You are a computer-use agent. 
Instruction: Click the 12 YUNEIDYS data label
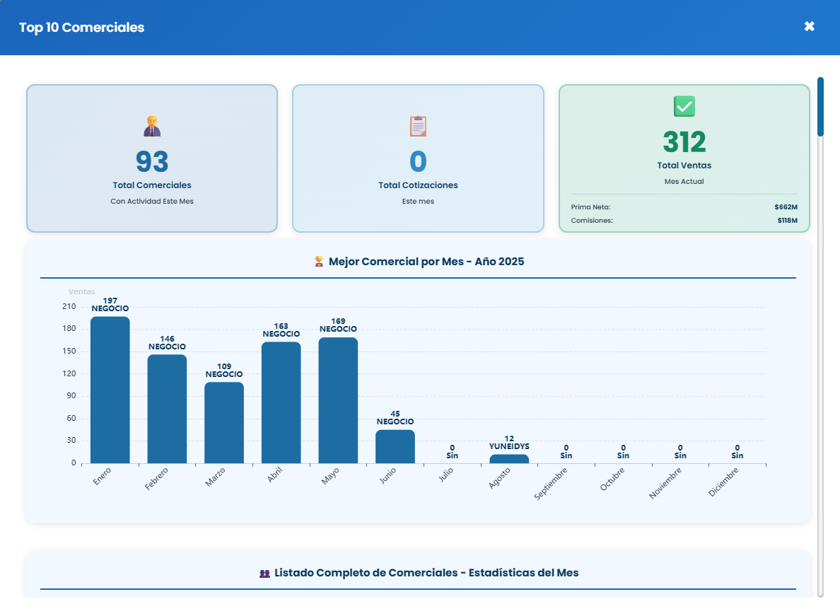click(509, 443)
